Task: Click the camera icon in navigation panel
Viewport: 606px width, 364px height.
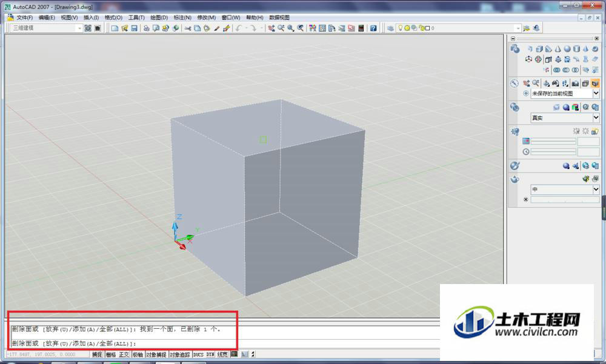Action: click(576, 83)
